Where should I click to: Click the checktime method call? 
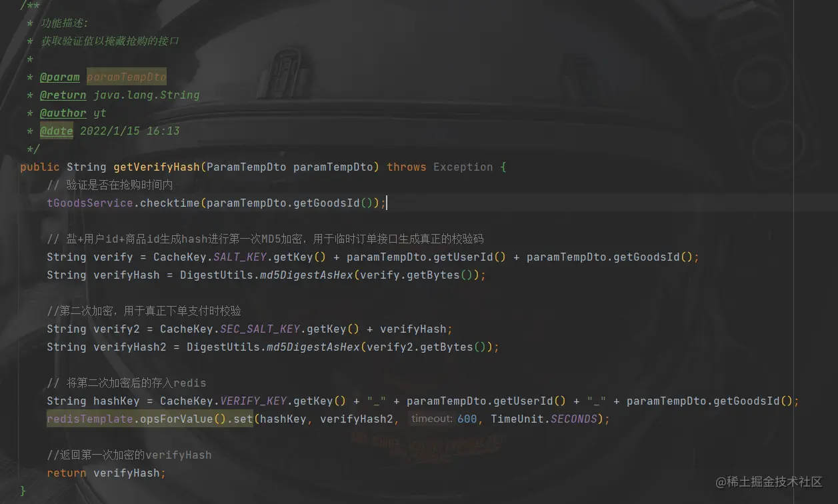click(170, 203)
